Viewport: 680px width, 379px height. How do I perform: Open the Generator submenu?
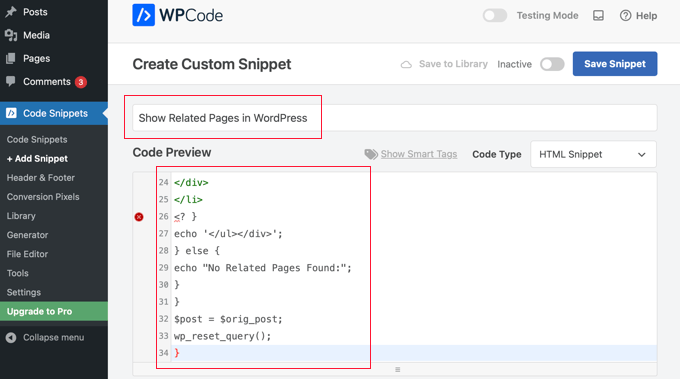pyautogui.click(x=27, y=235)
